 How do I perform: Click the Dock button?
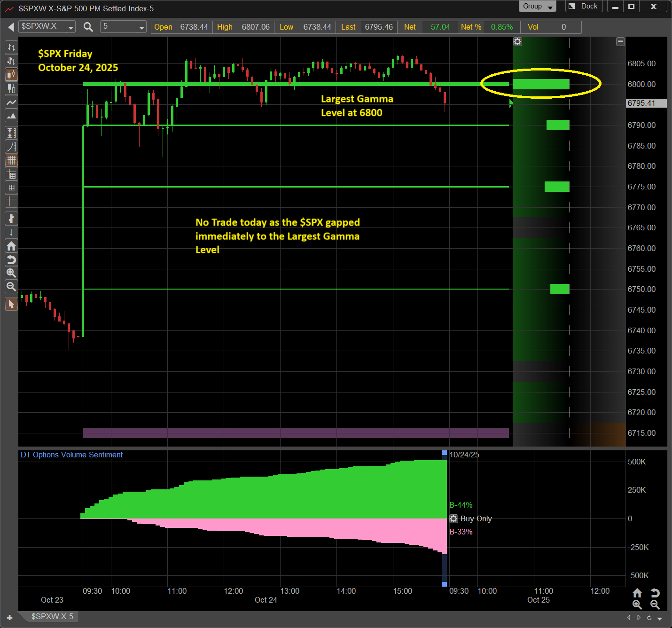click(584, 7)
